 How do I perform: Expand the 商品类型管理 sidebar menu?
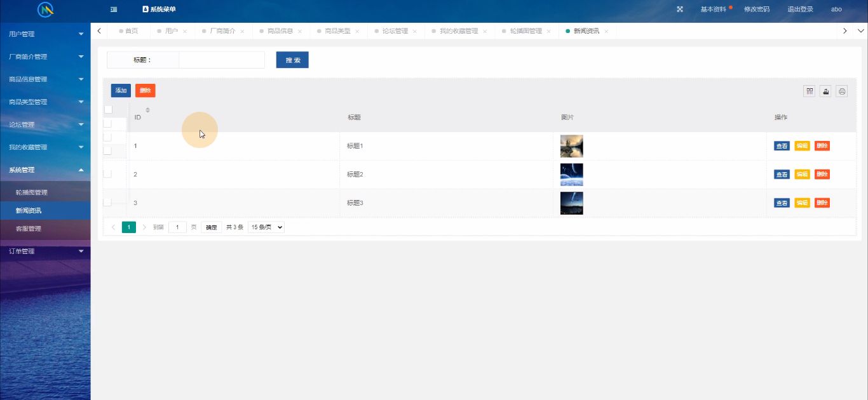tap(45, 102)
